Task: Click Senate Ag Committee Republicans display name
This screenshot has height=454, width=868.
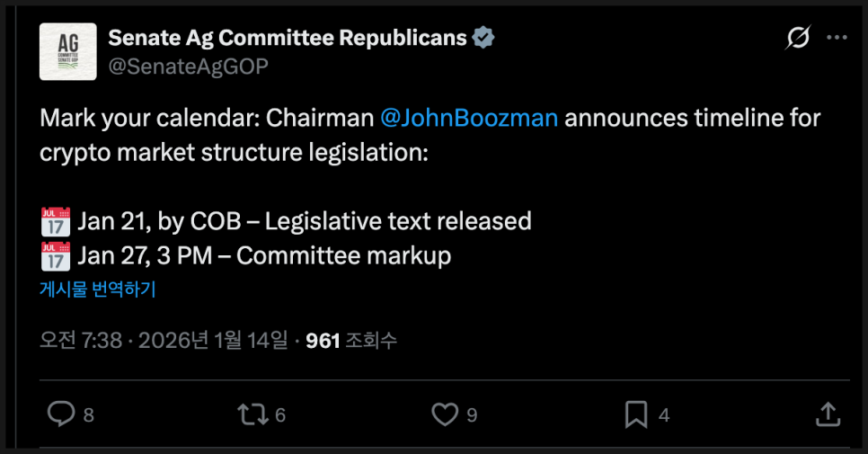Action: click(x=288, y=38)
